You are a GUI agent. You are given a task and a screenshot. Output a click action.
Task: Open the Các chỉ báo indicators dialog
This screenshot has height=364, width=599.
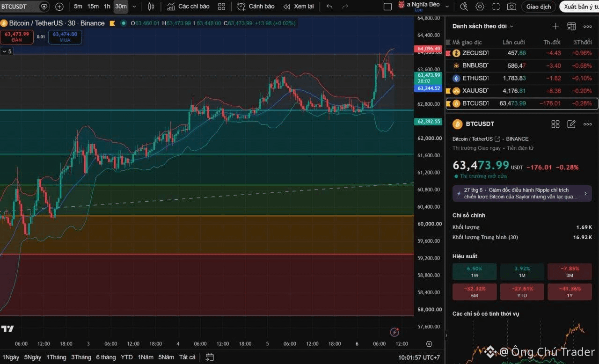(188, 7)
